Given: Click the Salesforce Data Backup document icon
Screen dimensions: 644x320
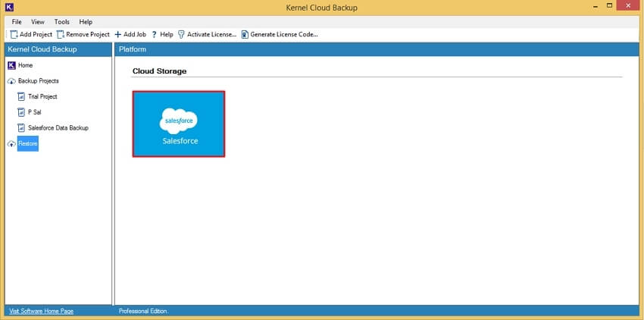Looking at the screenshot, I should tap(21, 128).
